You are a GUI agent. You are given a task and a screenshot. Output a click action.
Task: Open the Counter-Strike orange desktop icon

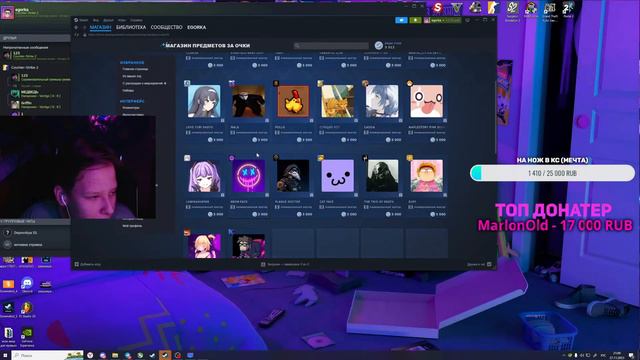click(x=493, y=8)
